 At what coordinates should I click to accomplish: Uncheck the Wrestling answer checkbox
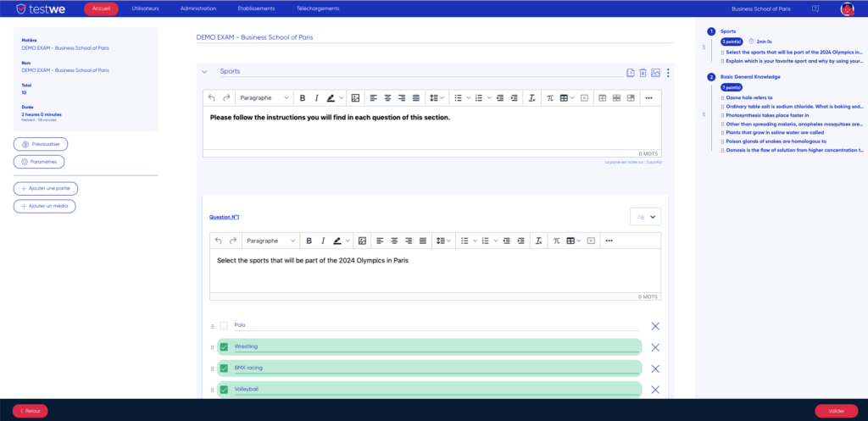[x=224, y=346]
